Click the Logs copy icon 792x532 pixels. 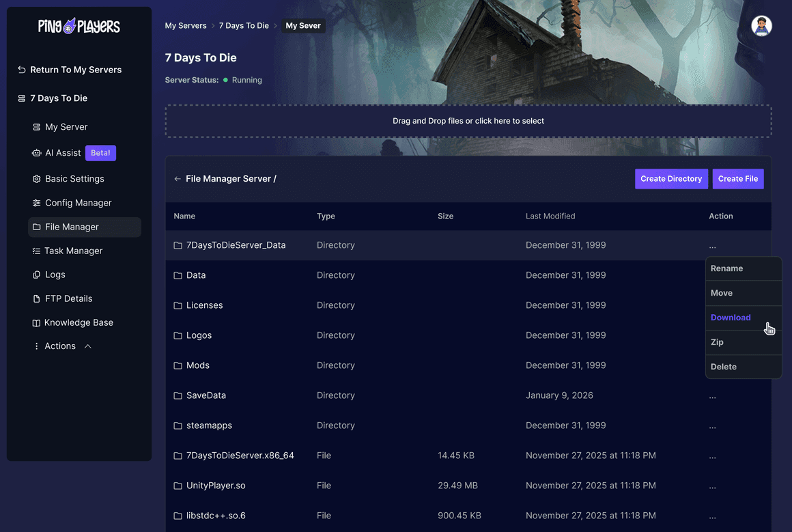pyautogui.click(x=36, y=275)
